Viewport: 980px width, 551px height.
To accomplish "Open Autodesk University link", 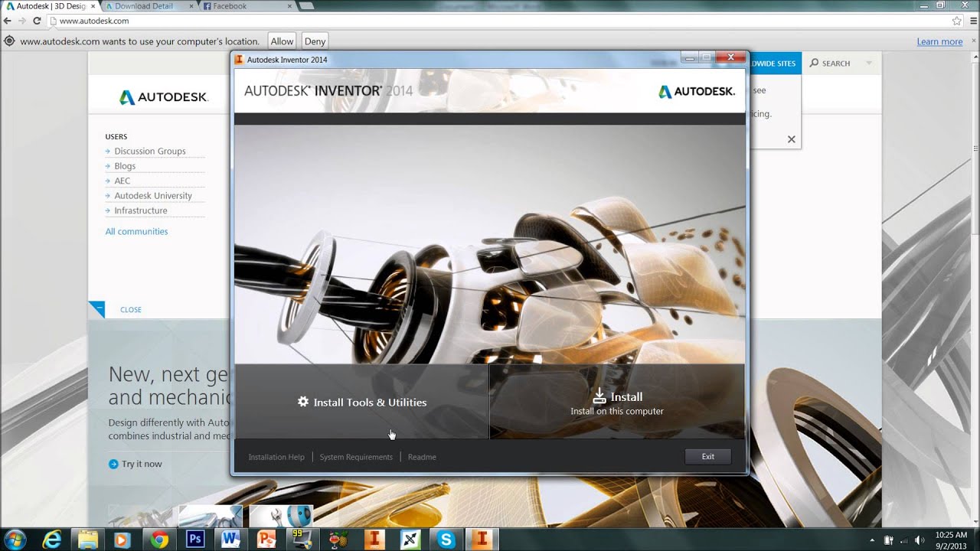I will tap(153, 196).
